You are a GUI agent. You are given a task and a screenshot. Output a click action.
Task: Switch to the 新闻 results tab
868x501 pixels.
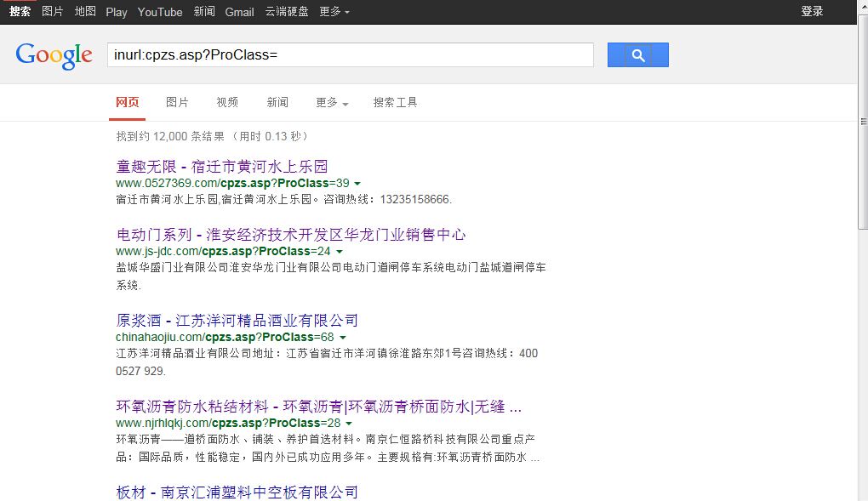click(x=277, y=102)
